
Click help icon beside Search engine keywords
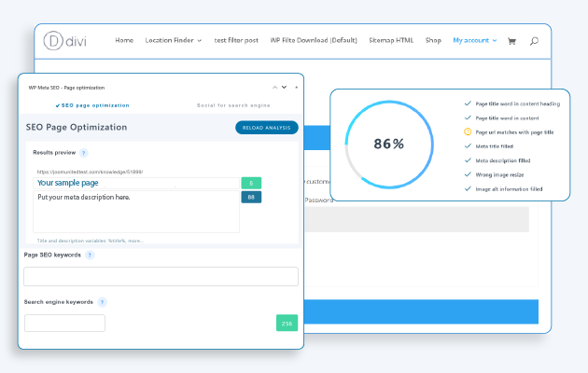[102, 302]
